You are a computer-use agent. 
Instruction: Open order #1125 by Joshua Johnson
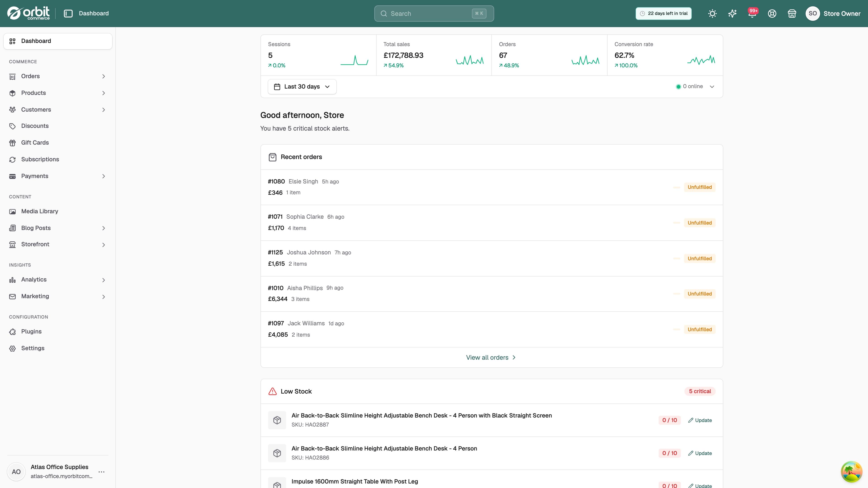coord(492,258)
